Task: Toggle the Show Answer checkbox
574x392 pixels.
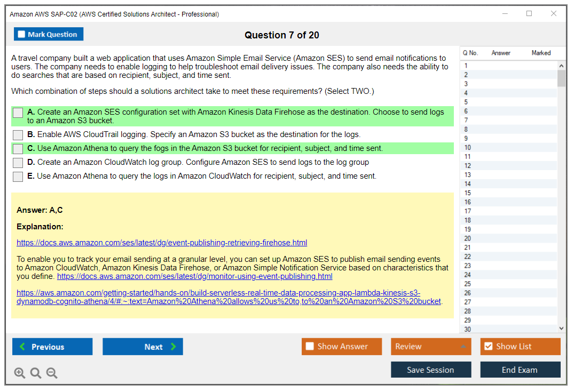Action: click(310, 347)
